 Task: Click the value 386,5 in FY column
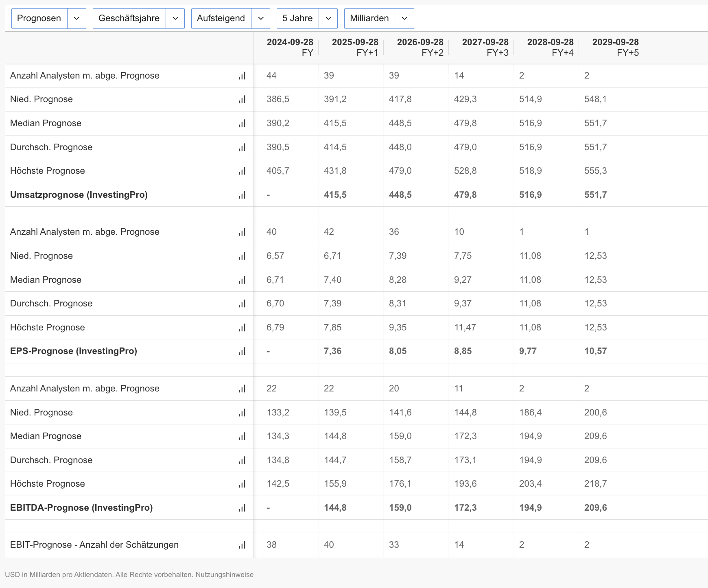[278, 99]
